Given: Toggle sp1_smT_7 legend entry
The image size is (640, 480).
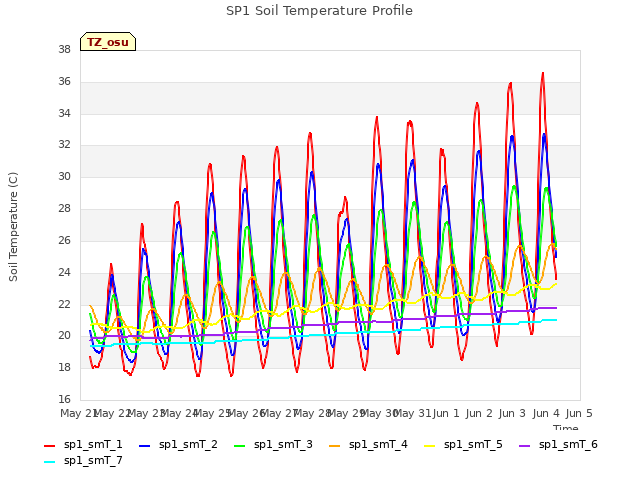Looking at the screenshot, I should [83, 460].
